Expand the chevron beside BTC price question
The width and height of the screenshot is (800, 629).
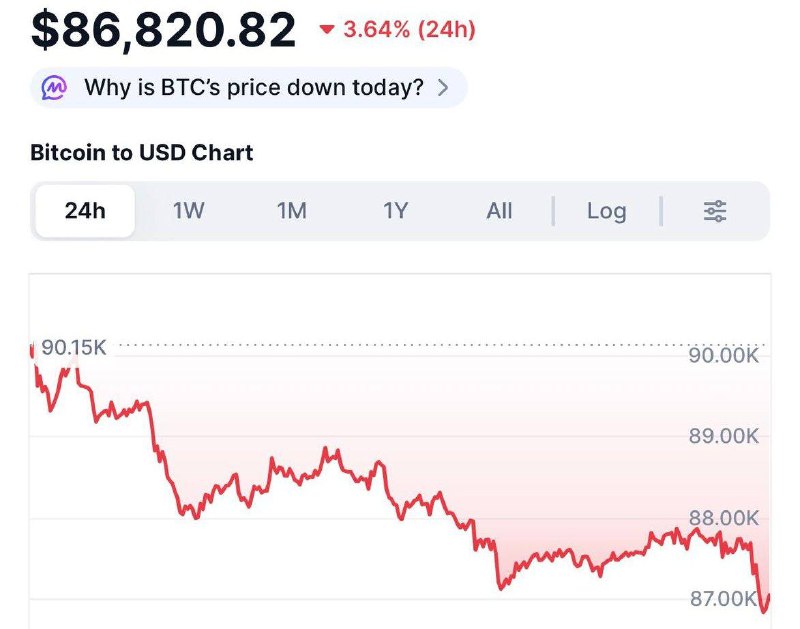pyautogui.click(x=443, y=88)
